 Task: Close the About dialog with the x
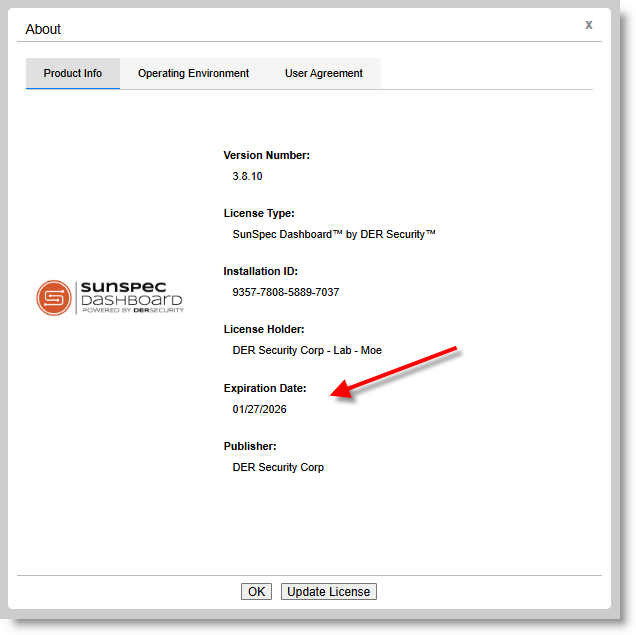coord(589,25)
